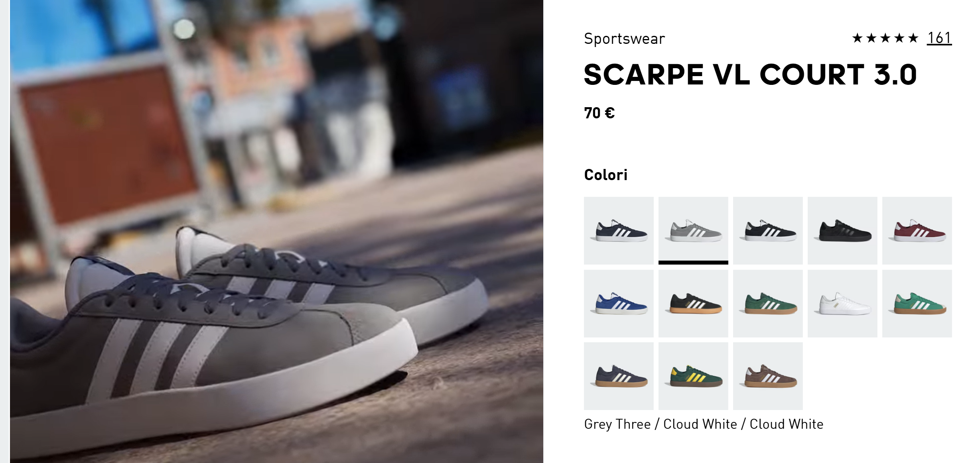Viewport: 980px width, 463px height.
Task: Click the five-star rating icons
Action: pos(885,38)
